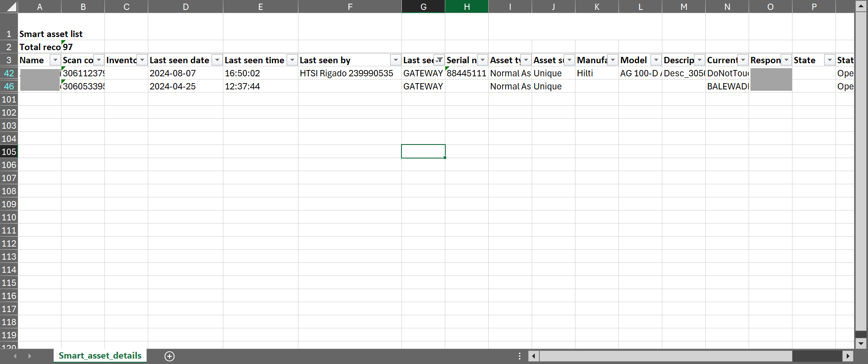Select column F header
The image size is (868, 364).
(350, 7)
